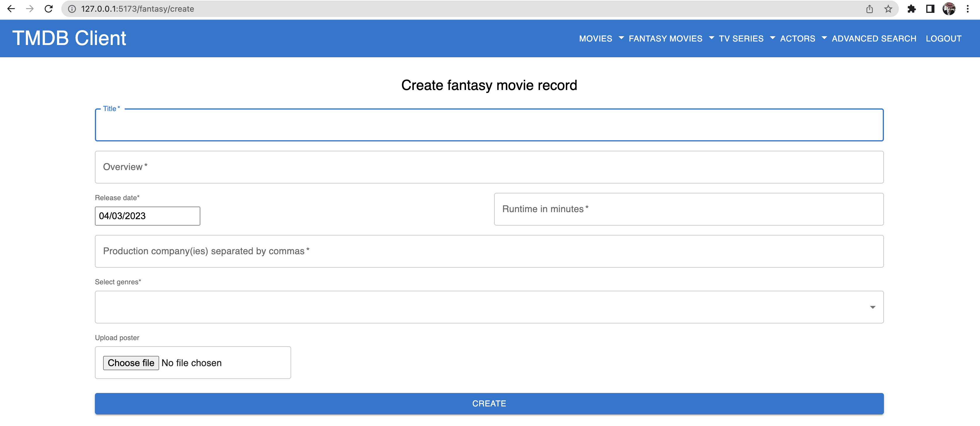Expand the Fantasy Movies dropdown arrow
This screenshot has height=426, width=980.
[711, 38]
